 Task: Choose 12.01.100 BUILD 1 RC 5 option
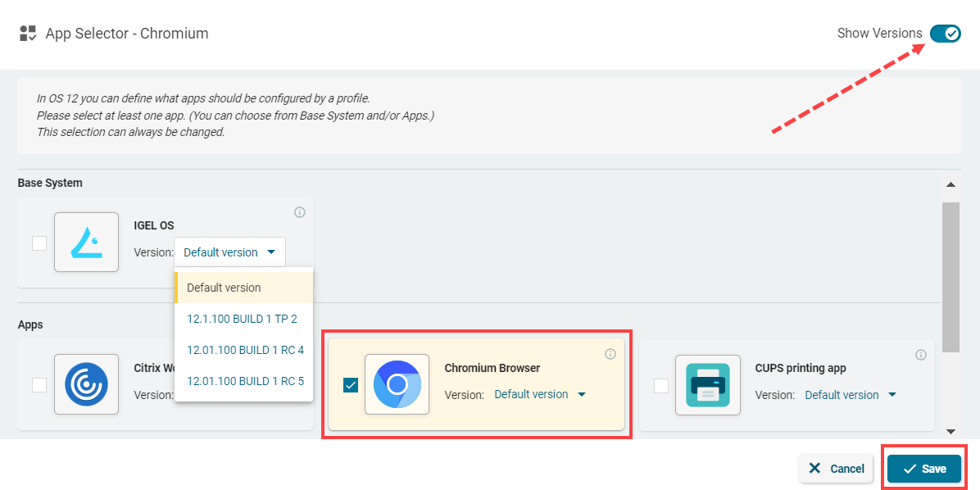[x=245, y=381]
